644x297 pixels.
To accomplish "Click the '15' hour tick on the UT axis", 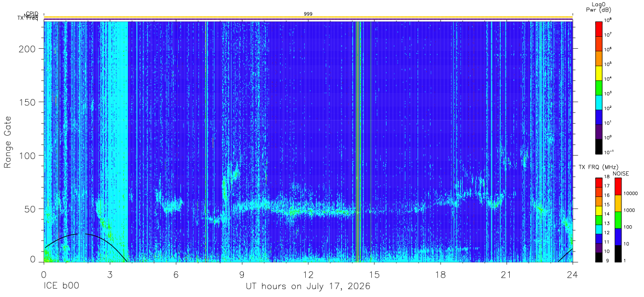I will (374, 274).
